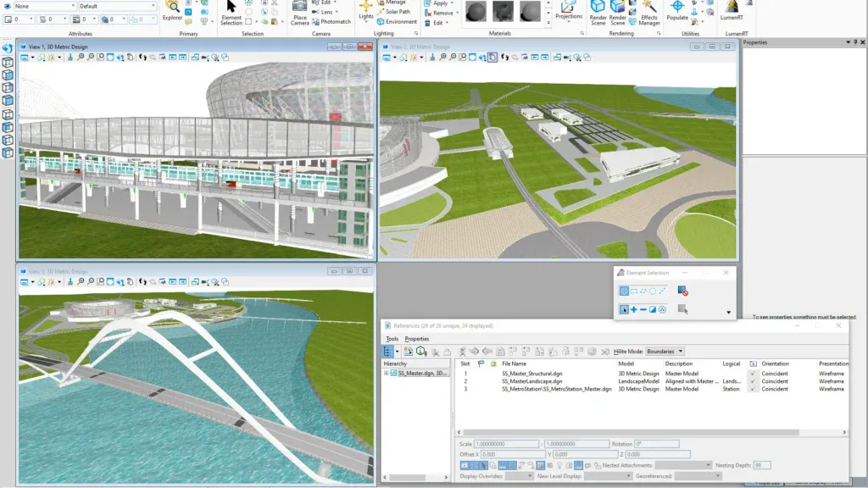The height and width of the screenshot is (488, 868).
Task: Click Apply in the Materials group
Action: coord(441,3)
